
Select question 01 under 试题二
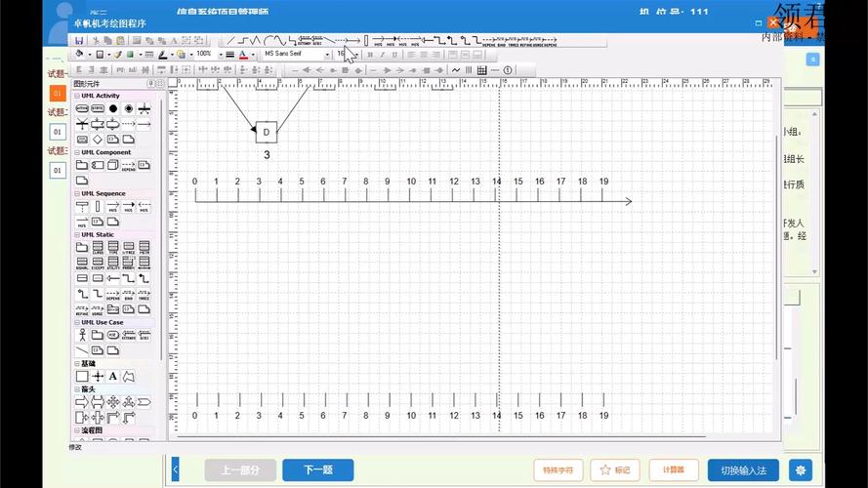coord(58,132)
